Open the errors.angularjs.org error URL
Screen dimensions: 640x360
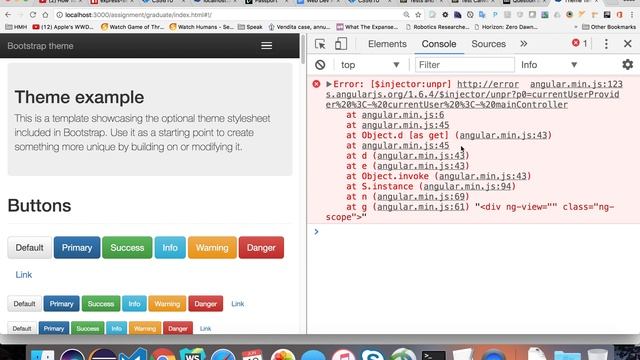[x=473, y=94]
